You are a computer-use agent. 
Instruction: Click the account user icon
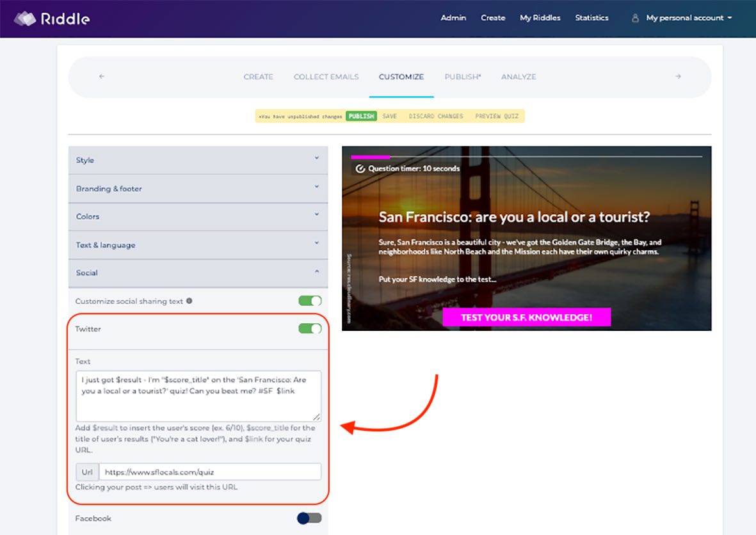tap(636, 18)
